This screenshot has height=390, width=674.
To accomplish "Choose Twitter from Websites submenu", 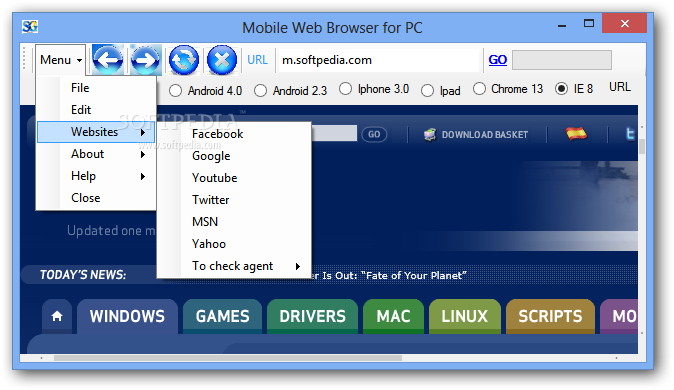I will tap(234, 200).
